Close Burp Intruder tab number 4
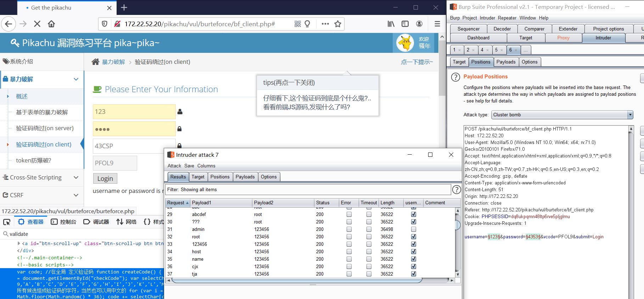The height and width of the screenshot is (299, 644). [x=487, y=50]
